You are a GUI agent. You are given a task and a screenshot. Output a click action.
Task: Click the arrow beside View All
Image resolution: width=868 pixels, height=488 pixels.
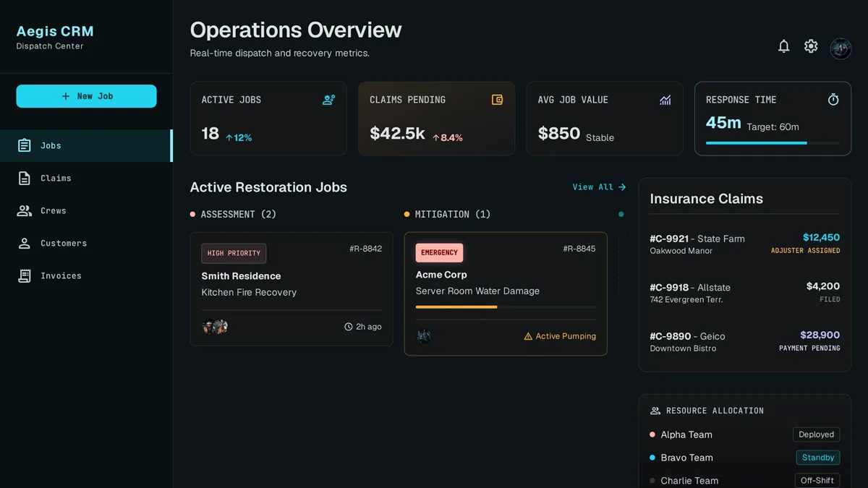click(x=622, y=187)
